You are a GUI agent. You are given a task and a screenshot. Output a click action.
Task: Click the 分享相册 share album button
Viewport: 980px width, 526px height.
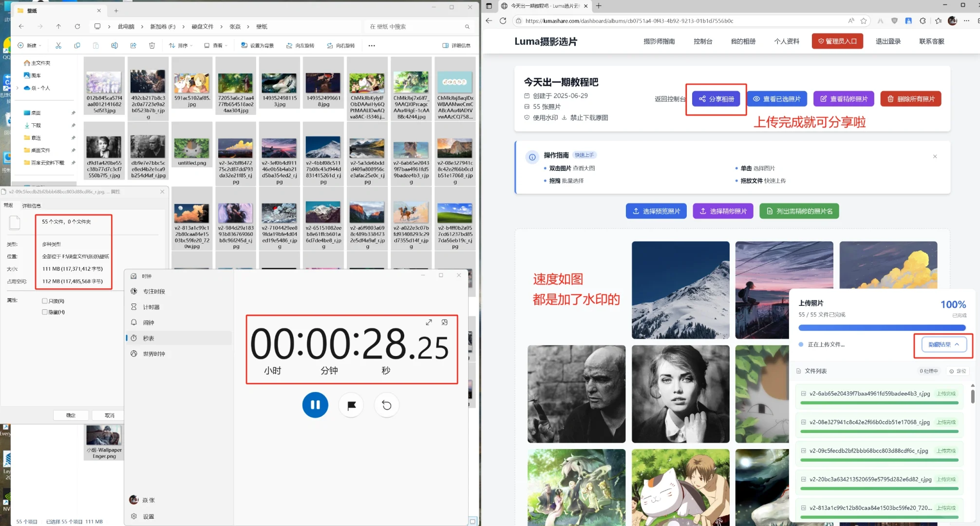(716, 99)
